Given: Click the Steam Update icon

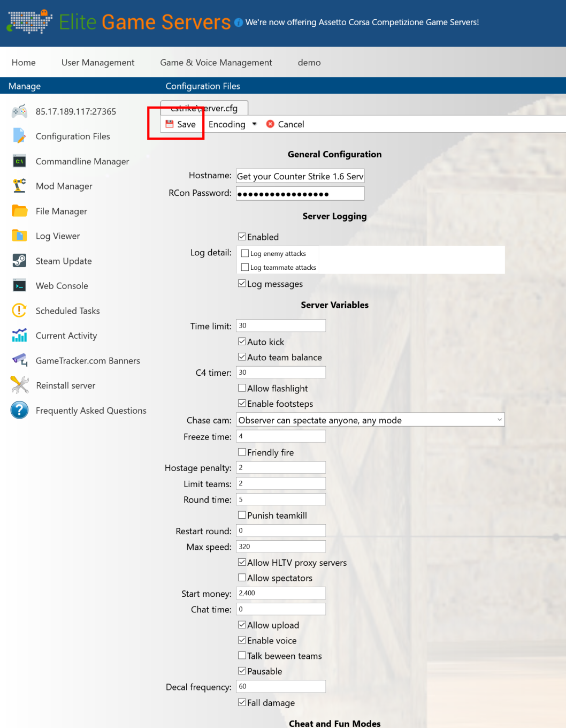Looking at the screenshot, I should (20, 261).
